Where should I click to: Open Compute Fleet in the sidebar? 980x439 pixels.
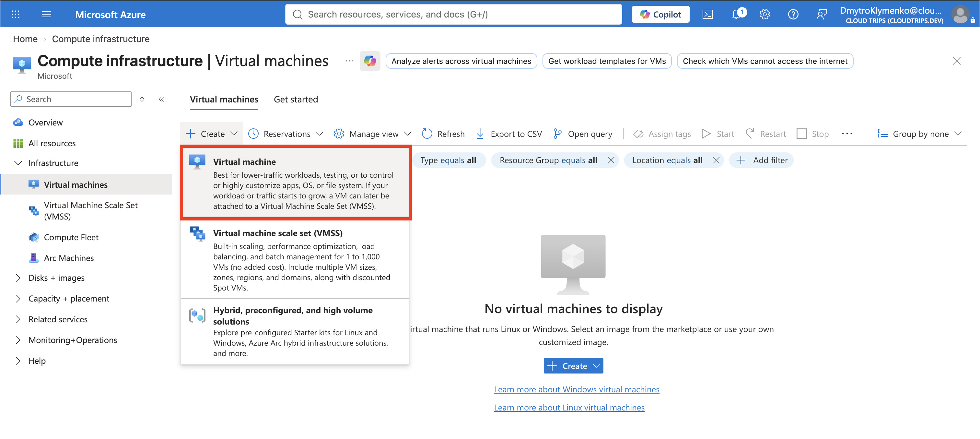71,237
